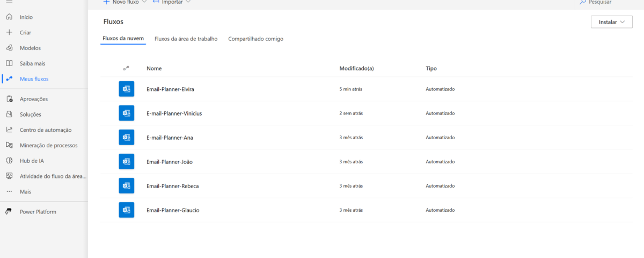
Task: Click the Mineração de processos icon
Action: click(9, 145)
